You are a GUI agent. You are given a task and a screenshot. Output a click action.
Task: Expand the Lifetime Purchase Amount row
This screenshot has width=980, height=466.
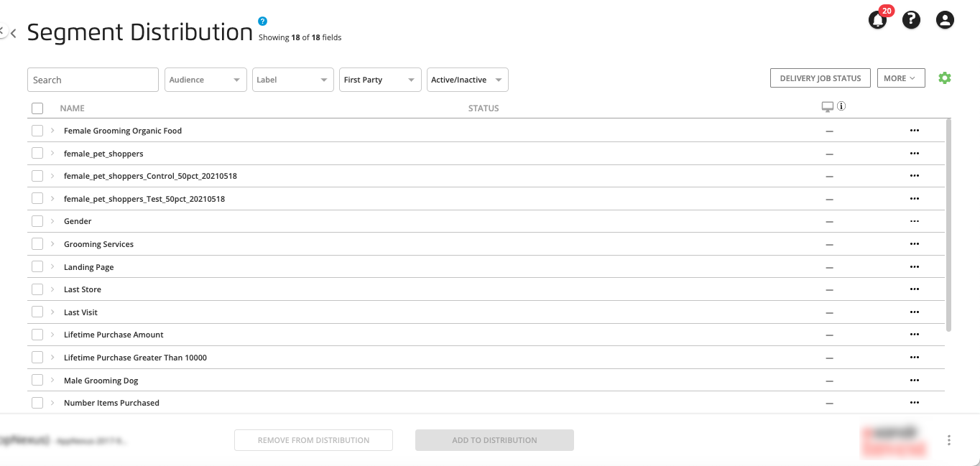(52, 335)
